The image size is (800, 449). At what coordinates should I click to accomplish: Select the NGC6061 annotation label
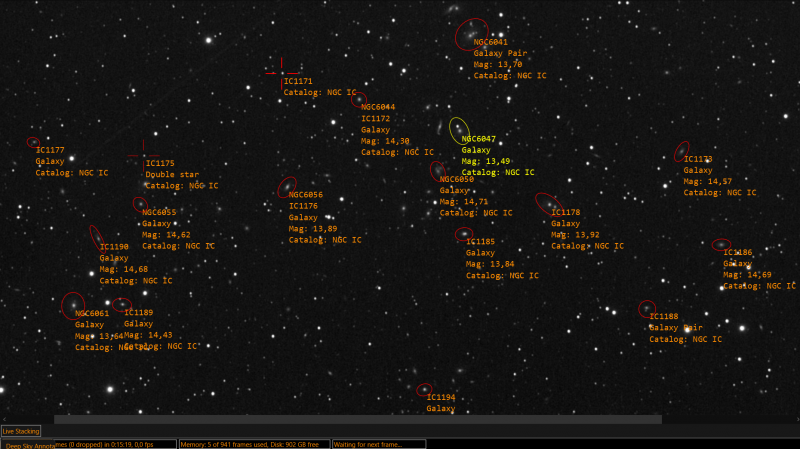click(92, 313)
